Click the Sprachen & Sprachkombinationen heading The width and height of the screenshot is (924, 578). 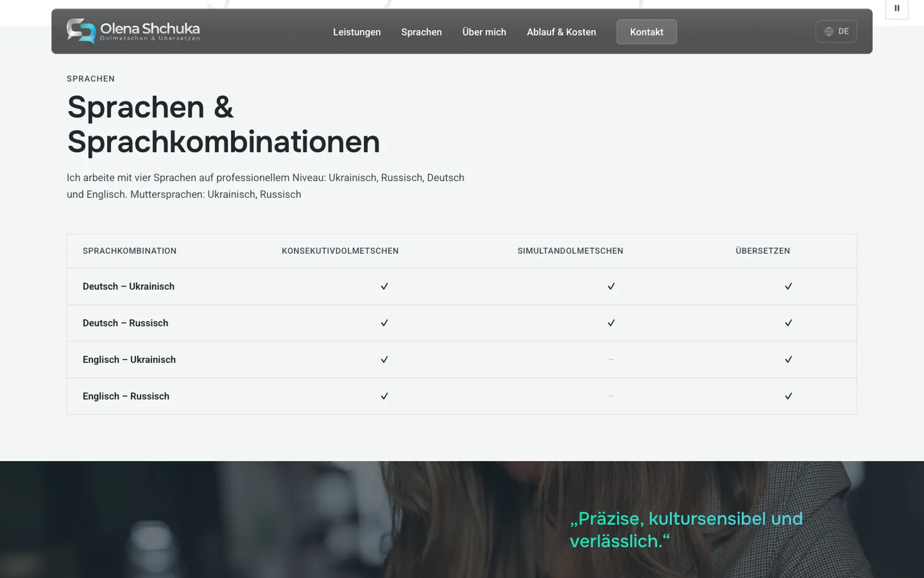(x=223, y=124)
